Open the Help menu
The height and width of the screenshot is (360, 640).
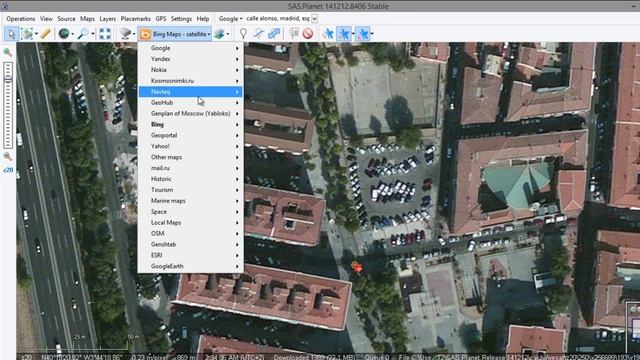[x=203, y=19]
